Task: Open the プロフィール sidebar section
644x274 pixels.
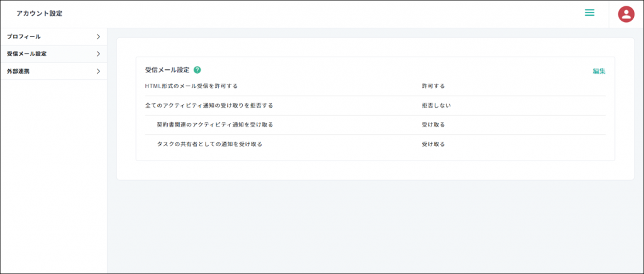Action: coord(24,37)
